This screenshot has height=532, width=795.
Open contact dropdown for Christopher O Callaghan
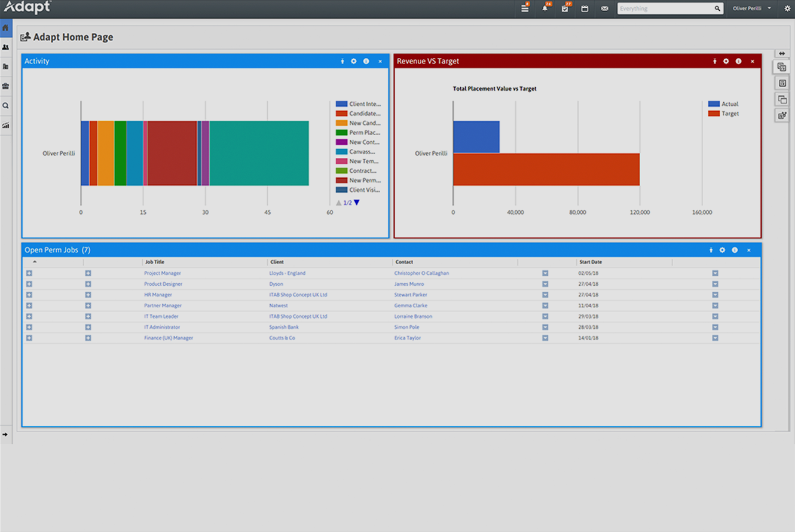tap(545, 273)
